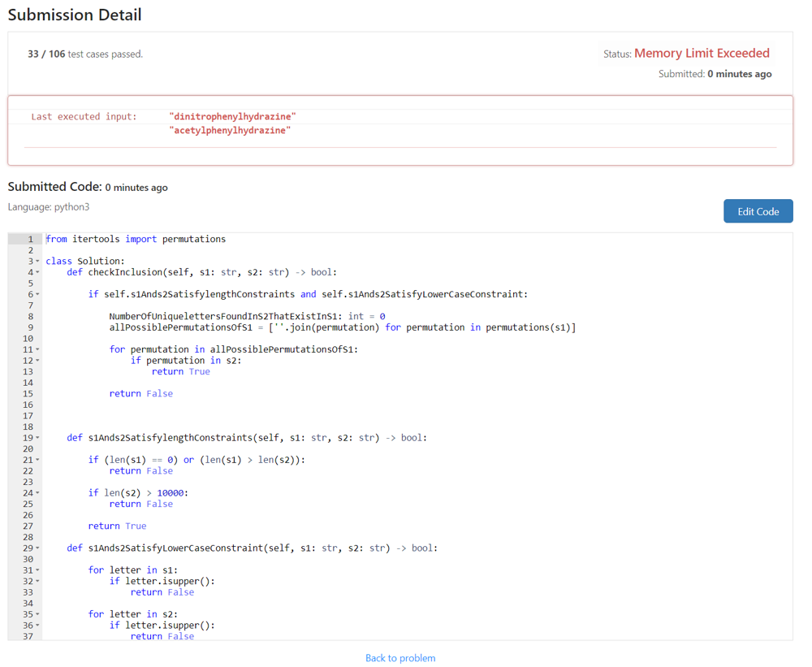Click the "Last executed input:" label
The height and width of the screenshot is (667, 812).
pos(84,117)
